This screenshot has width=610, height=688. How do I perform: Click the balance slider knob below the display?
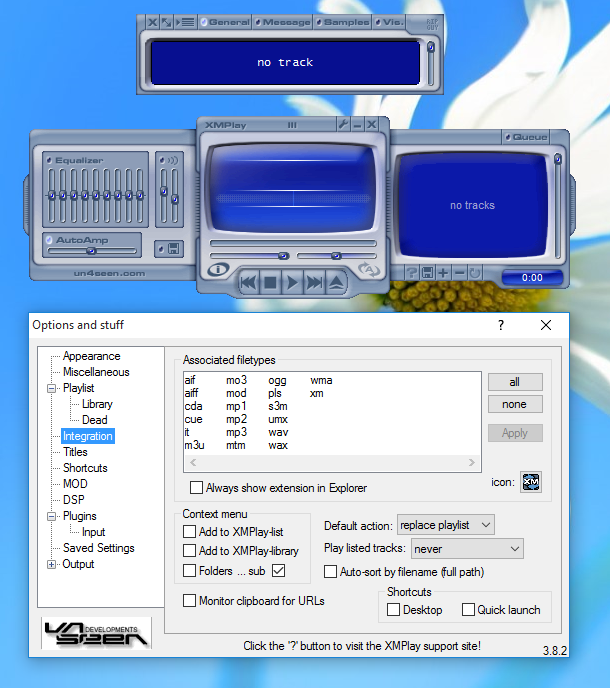[336, 256]
